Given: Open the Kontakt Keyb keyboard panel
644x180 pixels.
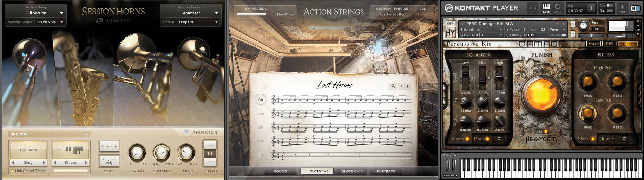Looking at the screenshot, I should (x=546, y=8).
